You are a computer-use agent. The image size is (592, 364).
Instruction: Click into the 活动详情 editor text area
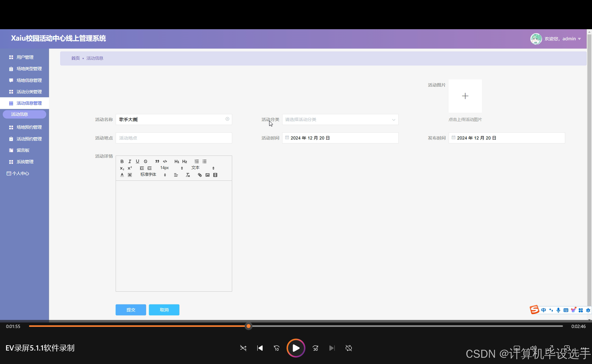[174, 236]
